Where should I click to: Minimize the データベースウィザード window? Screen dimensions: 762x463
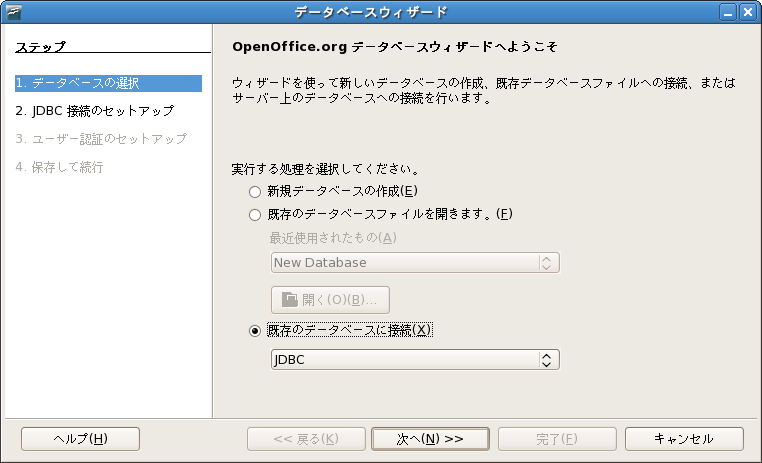pyautogui.click(x=728, y=12)
